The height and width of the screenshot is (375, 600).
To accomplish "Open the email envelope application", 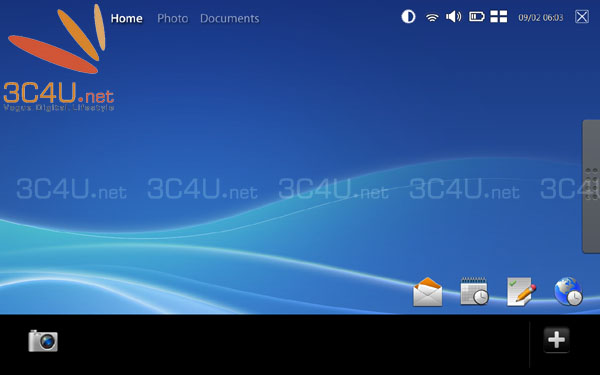I will [x=427, y=292].
